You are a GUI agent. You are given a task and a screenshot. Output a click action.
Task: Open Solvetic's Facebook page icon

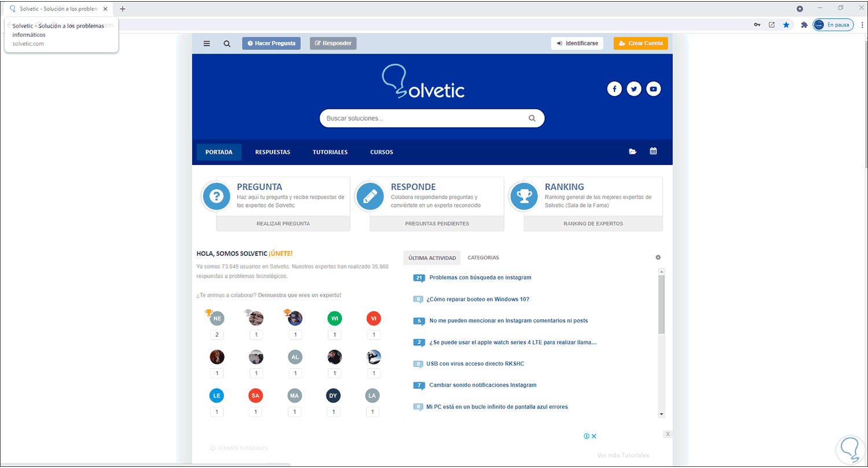tap(615, 89)
